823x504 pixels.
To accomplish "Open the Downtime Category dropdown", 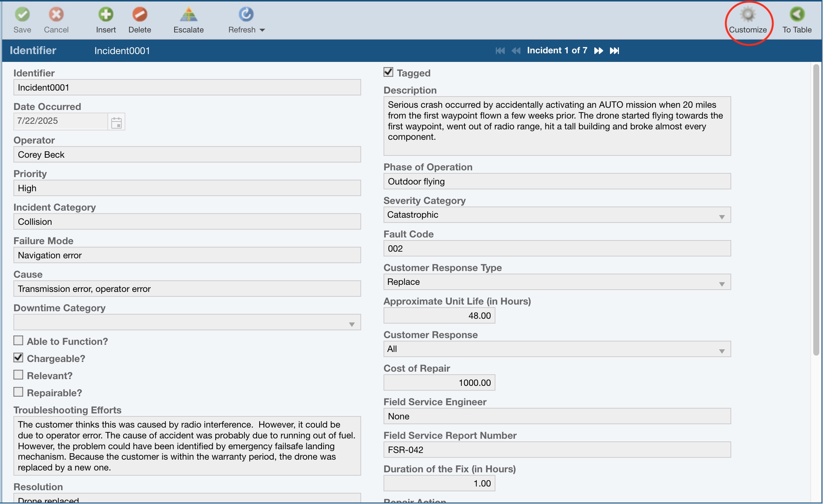I will 351,324.
